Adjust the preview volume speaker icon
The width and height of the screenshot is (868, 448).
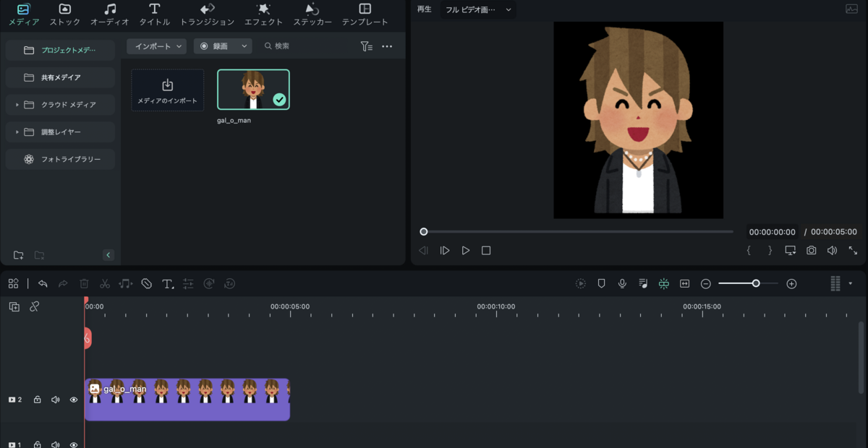(833, 251)
